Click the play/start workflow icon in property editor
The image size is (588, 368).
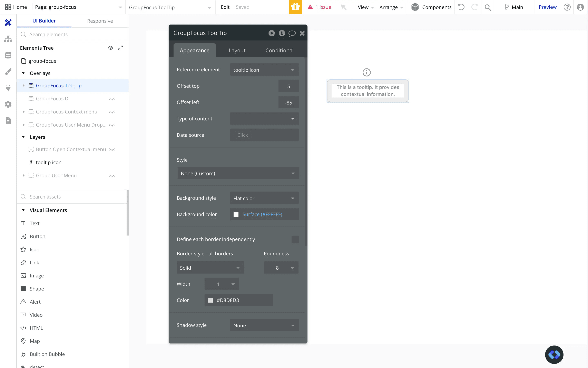272,33
